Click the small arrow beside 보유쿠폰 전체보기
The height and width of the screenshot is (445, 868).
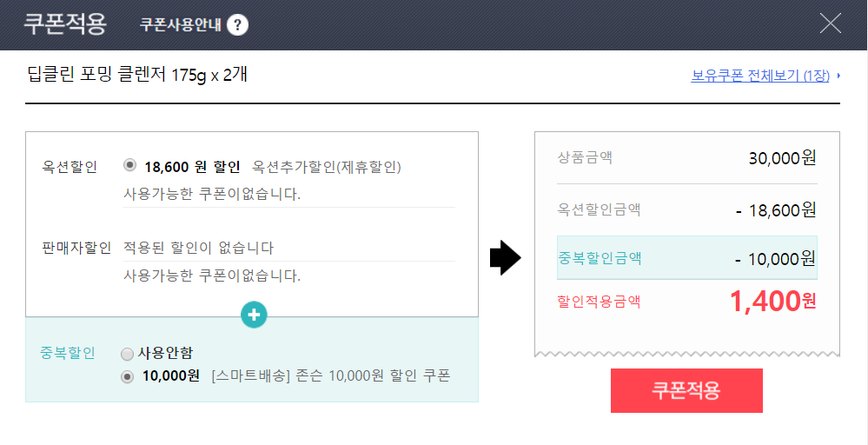point(838,76)
